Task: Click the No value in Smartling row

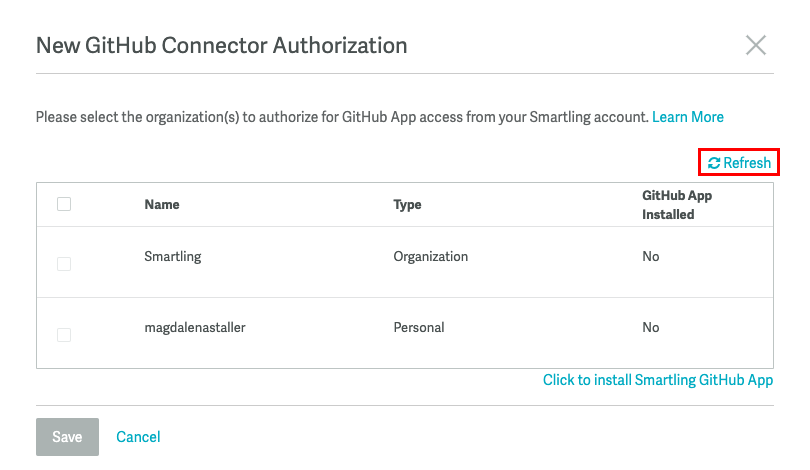Action: [x=650, y=257]
